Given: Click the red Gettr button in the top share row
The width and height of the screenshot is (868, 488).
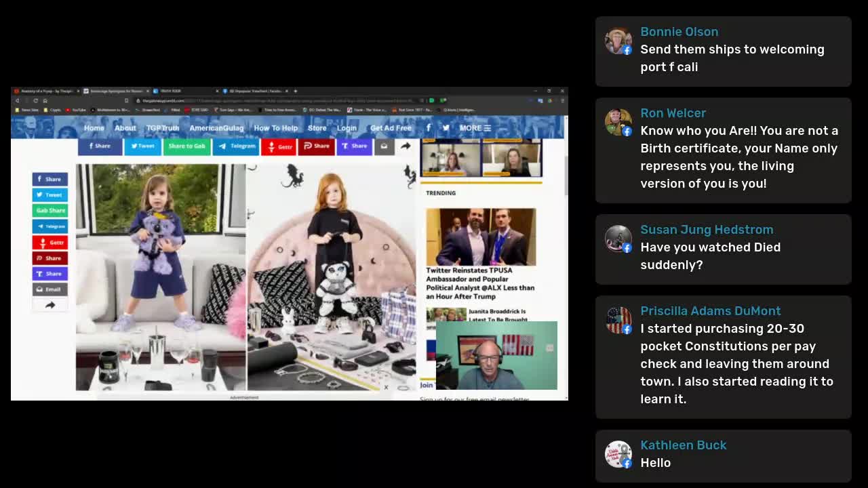Looking at the screenshot, I should point(279,146).
